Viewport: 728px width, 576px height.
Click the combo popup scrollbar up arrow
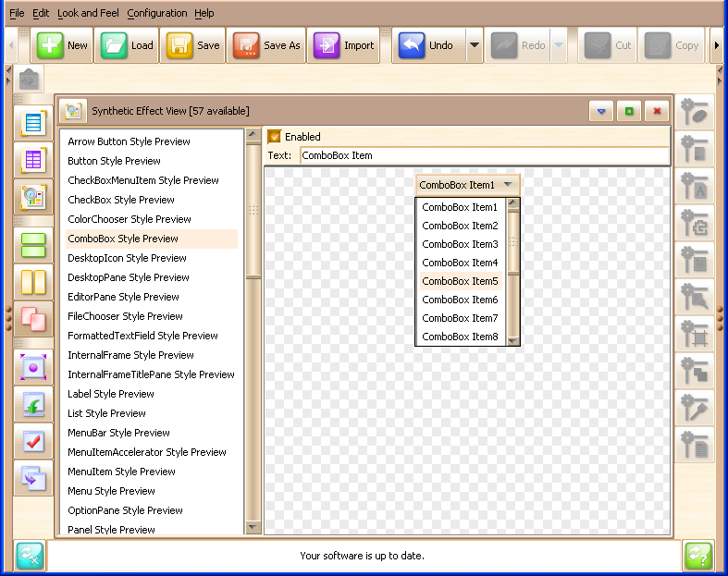coord(513,202)
